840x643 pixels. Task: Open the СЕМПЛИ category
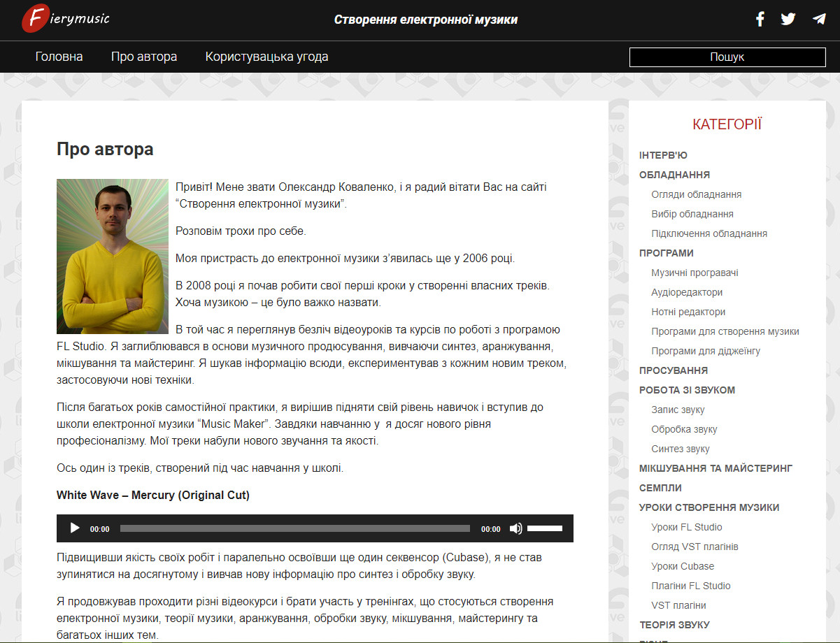[660, 488]
